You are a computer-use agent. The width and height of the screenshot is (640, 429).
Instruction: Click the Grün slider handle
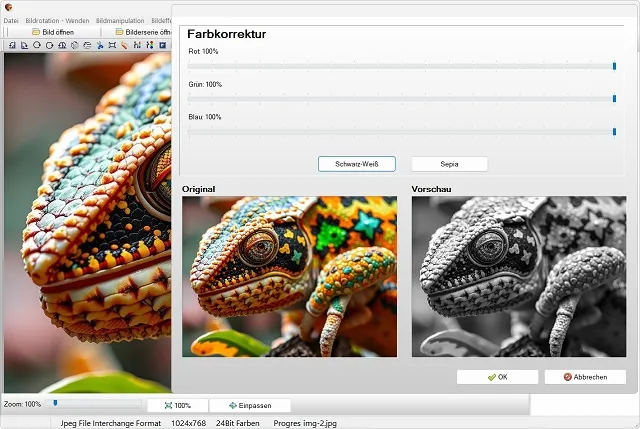pos(614,99)
